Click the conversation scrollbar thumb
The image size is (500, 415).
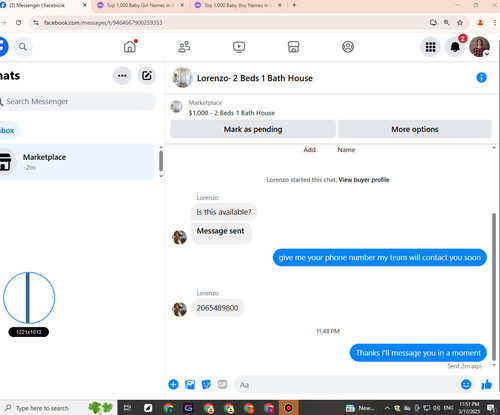[x=494, y=287]
